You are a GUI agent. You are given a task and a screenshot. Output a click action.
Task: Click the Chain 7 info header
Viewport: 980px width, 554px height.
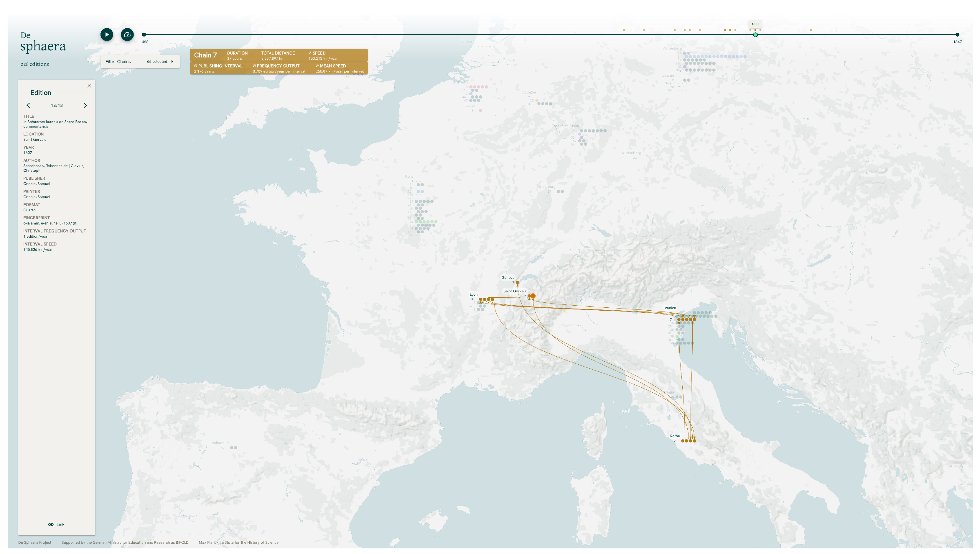pos(205,55)
